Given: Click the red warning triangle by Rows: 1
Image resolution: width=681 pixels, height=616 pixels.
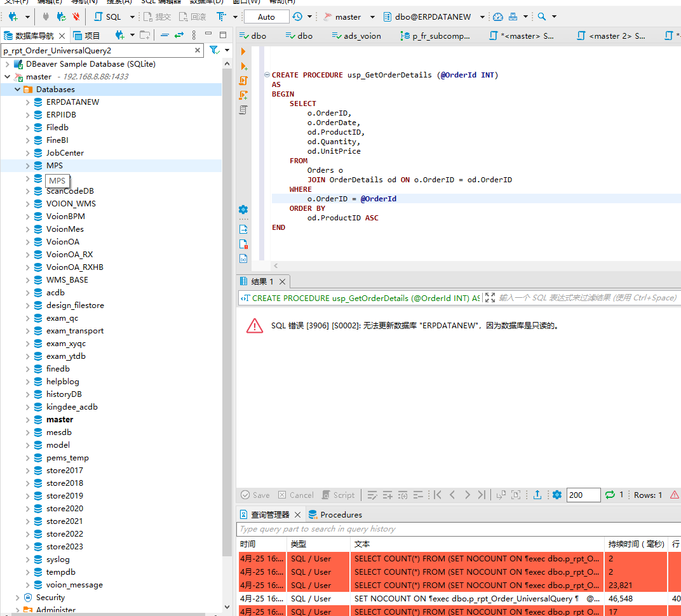Looking at the screenshot, I should tap(675, 495).
